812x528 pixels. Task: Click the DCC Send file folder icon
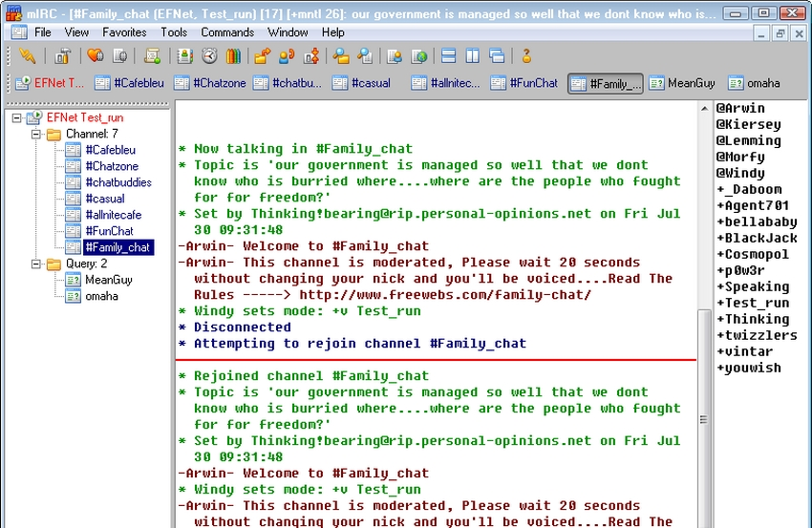coord(263,56)
